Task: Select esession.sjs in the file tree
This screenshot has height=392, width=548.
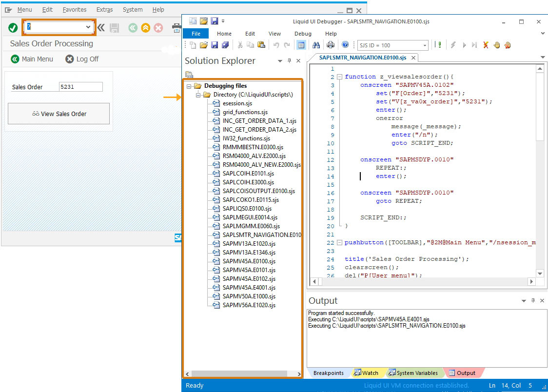Action: pos(237,103)
